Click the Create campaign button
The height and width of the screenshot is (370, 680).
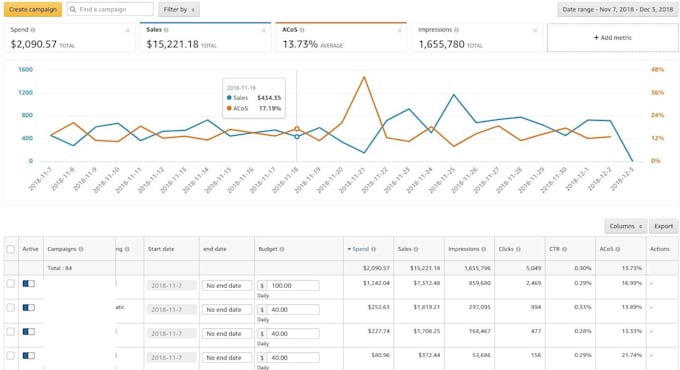[33, 9]
